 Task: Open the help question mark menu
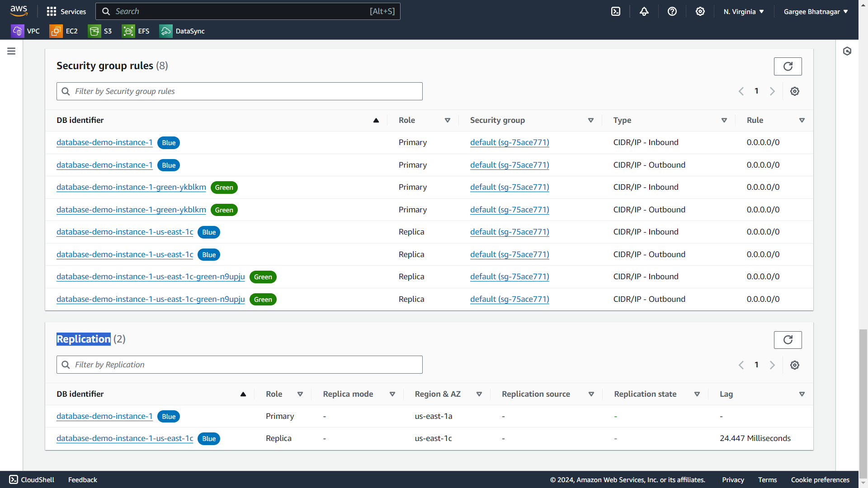point(672,11)
